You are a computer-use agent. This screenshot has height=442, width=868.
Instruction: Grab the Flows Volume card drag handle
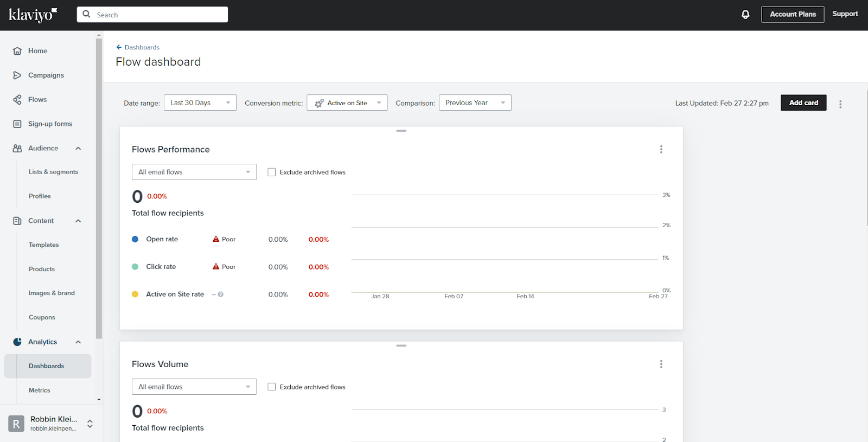(401, 345)
